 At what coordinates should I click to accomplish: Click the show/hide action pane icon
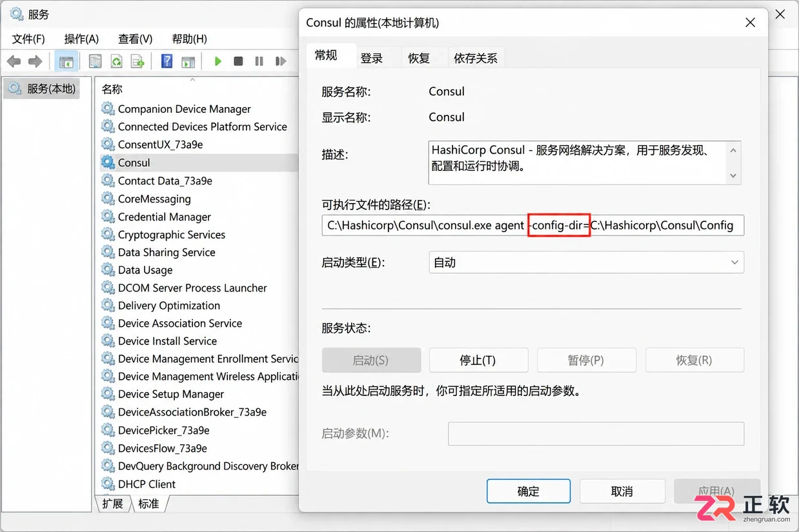point(188,61)
